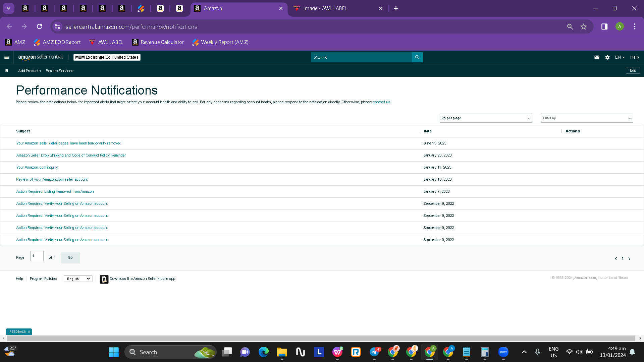Open the Filter by dropdown

[x=587, y=118]
